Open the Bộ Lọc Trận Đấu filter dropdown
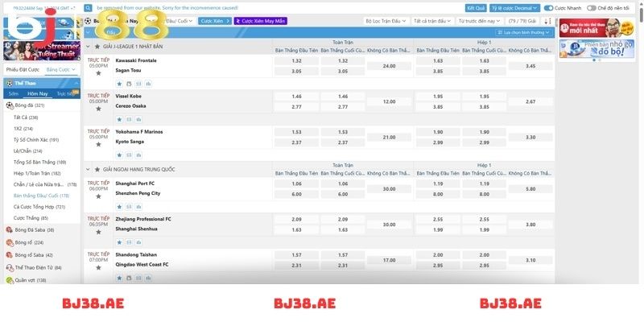The width and height of the screenshot is (644, 322). (x=386, y=21)
